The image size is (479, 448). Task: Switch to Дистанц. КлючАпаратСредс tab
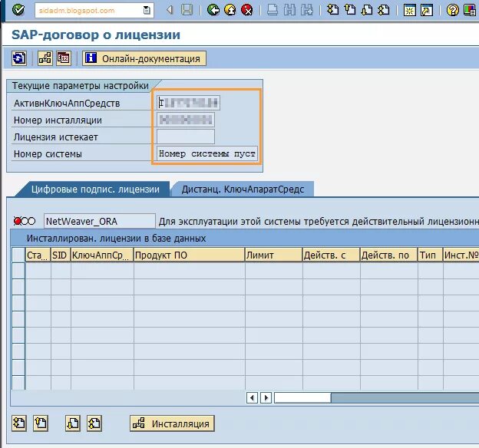coord(243,189)
